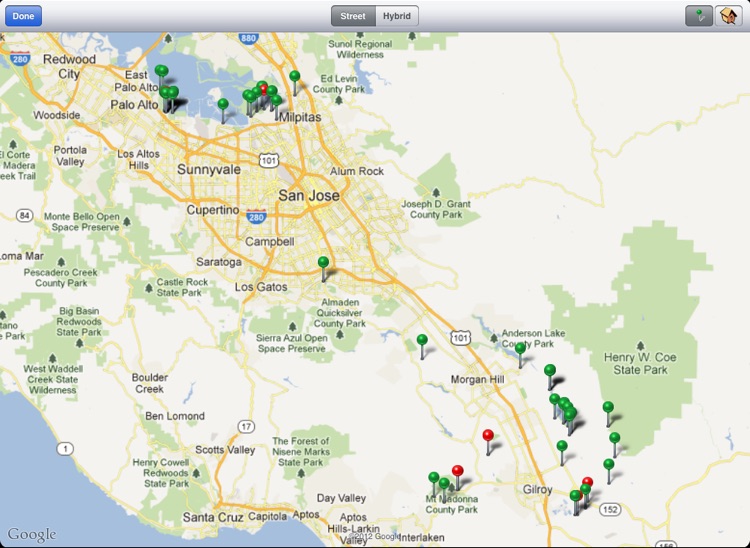The image size is (750, 548).
Task: Select the lowest green pin below Henry Coe park
Action: coord(608,464)
